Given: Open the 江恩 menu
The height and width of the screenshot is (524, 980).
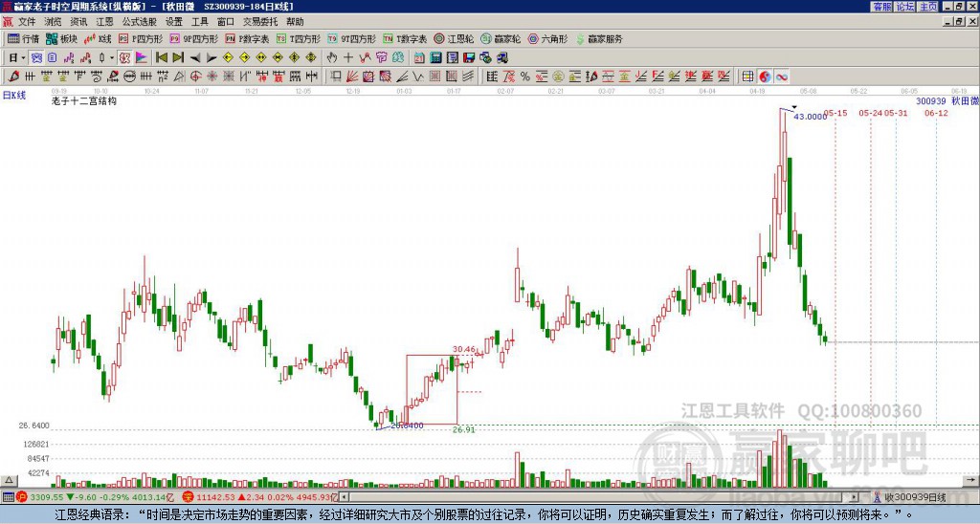Looking at the screenshot, I should click(x=104, y=22).
